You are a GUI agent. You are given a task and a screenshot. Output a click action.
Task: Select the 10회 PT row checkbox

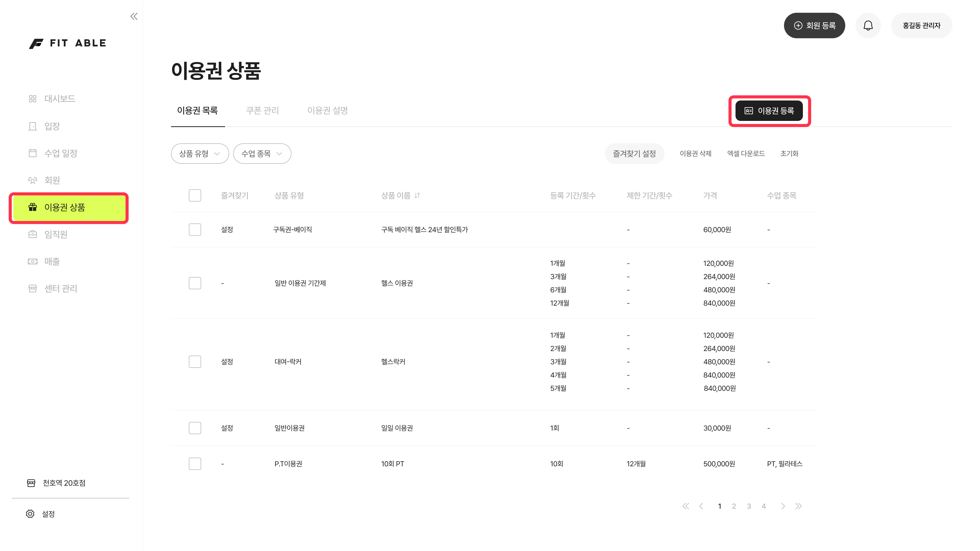[x=195, y=464]
